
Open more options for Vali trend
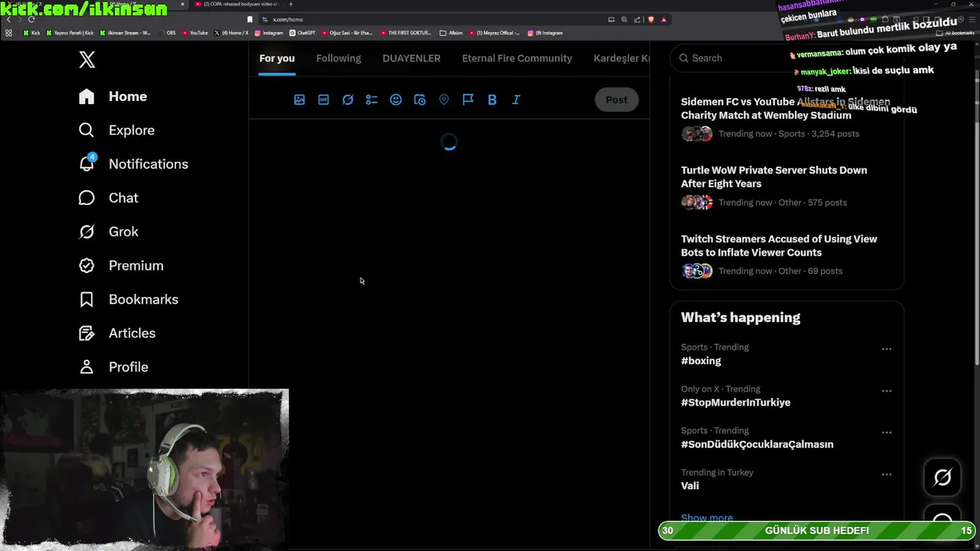pyautogui.click(x=887, y=474)
